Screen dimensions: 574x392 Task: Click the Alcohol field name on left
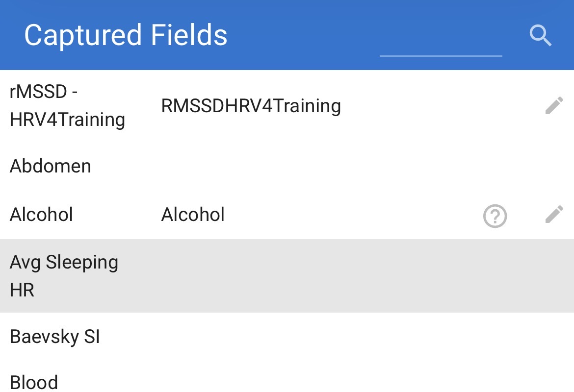click(x=41, y=215)
